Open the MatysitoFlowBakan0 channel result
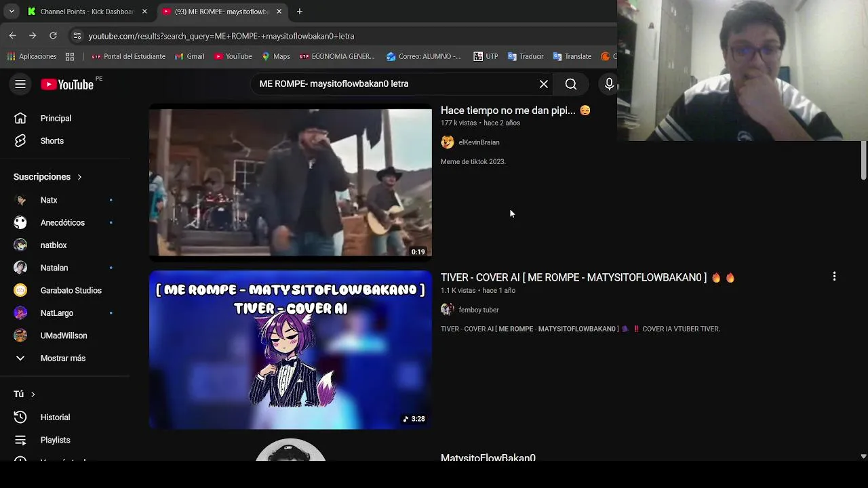 point(488,457)
